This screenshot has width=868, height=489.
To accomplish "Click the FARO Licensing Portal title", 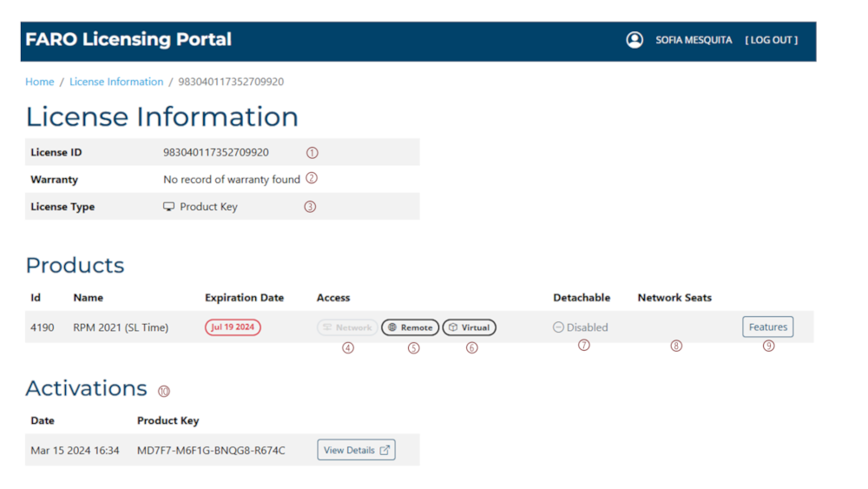I will coord(128,39).
